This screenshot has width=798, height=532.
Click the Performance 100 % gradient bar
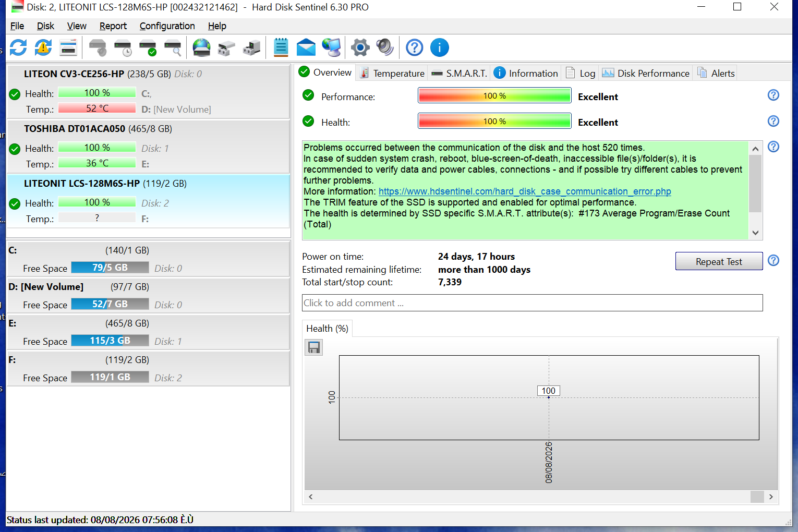[x=494, y=95]
